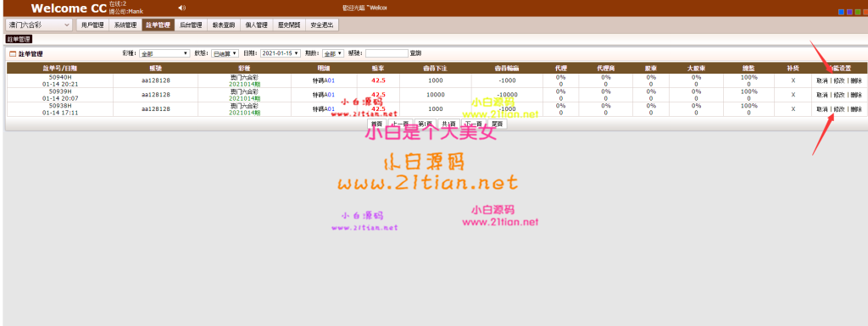Open the 日期 2021-01-15 dropdown
The height and width of the screenshot is (326, 868).
(280, 53)
